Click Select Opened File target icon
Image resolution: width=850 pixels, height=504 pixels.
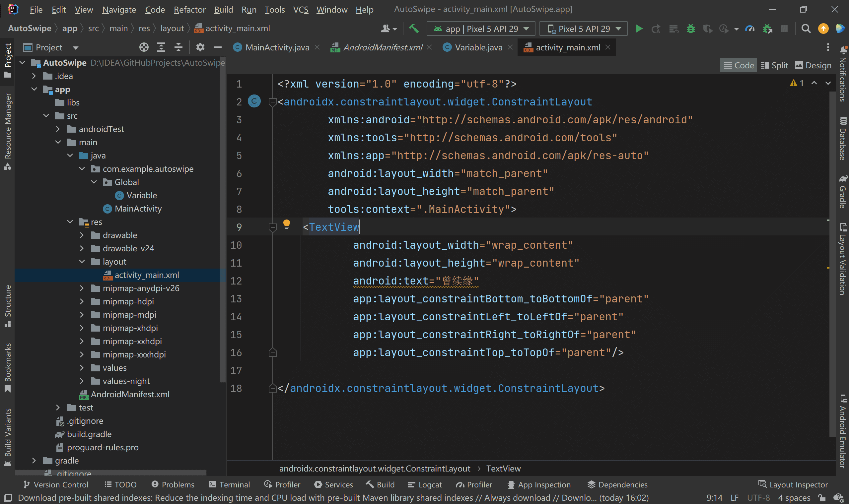(144, 47)
